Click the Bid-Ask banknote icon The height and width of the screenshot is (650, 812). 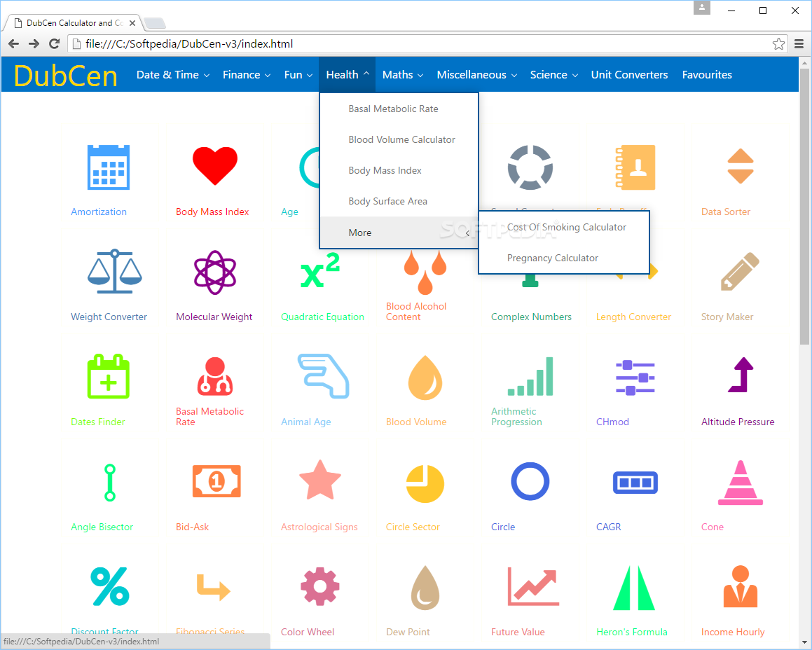click(x=216, y=481)
